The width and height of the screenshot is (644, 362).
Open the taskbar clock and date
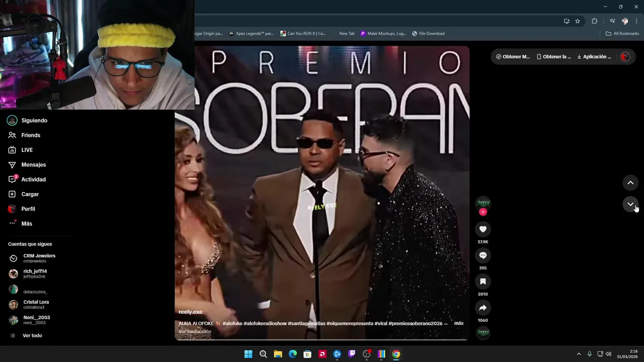click(x=627, y=354)
